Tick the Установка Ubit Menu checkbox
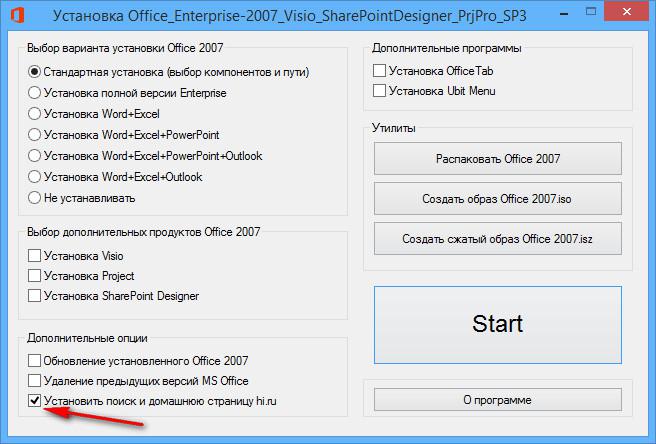The width and height of the screenshot is (656, 444). click(379, 91)
